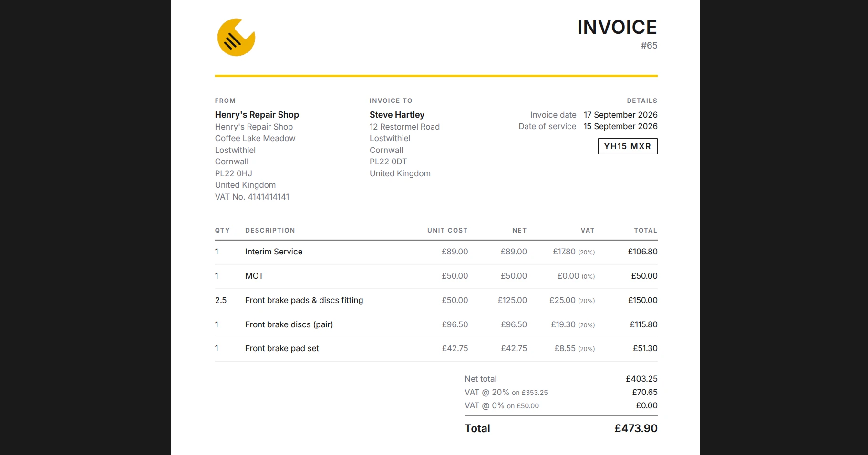Click the line total £150.00
Image resolution: width=868 pixels, height=455 pixels.
642,300
